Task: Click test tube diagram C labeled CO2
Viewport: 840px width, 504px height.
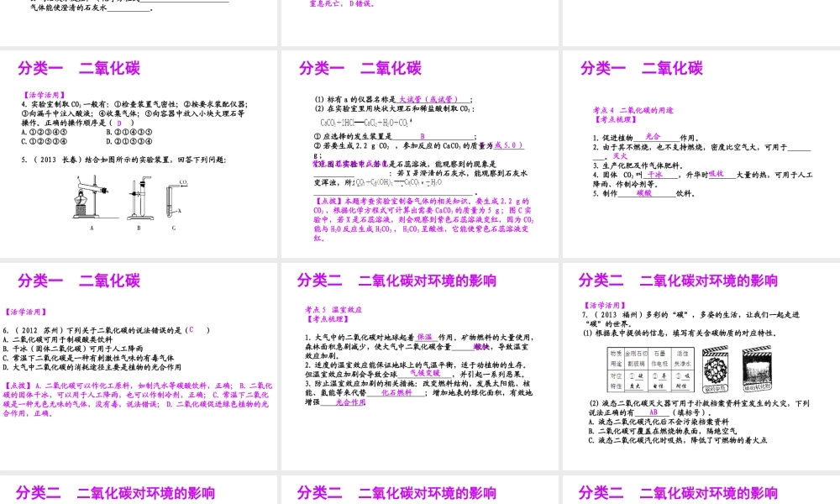Action: point(176,199)
